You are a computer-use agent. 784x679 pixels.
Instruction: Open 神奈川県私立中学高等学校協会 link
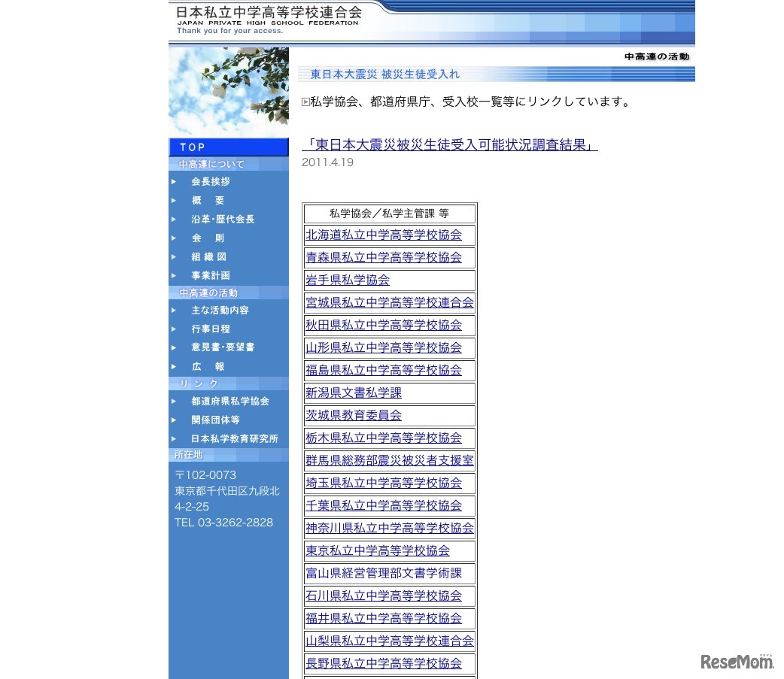390,528
